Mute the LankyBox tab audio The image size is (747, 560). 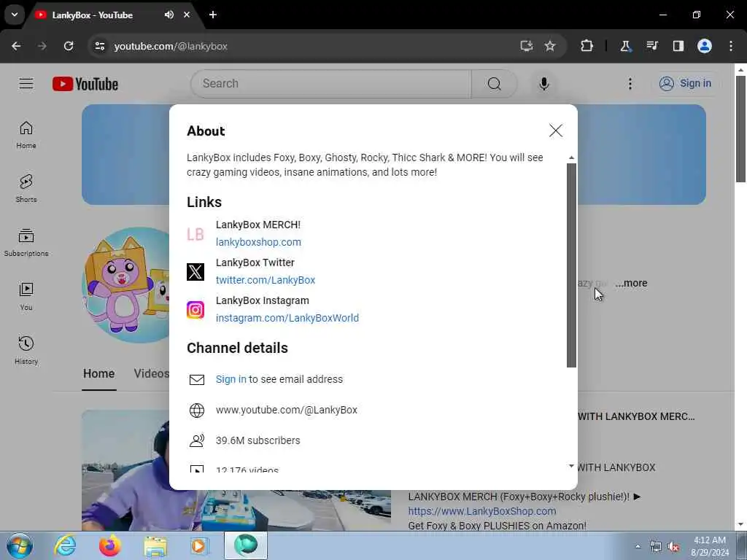tap(169, 15)
